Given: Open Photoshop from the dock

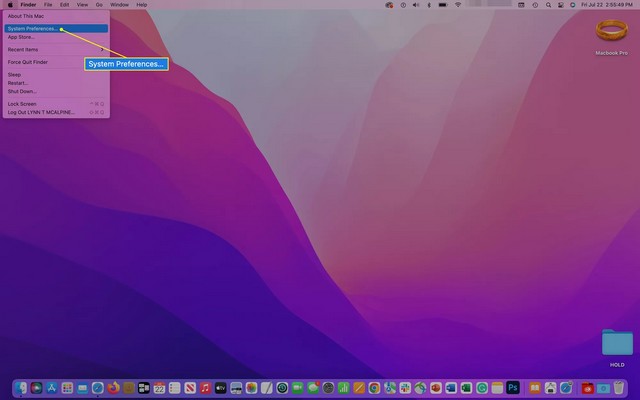Looking at the screenshot, I should (513, 387).
